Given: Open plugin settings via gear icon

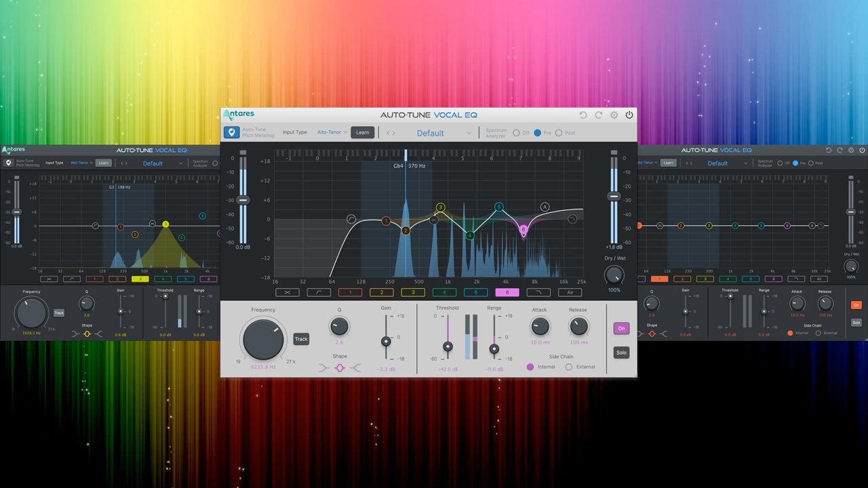Looking at the screenshot, I should click(614, 115).
